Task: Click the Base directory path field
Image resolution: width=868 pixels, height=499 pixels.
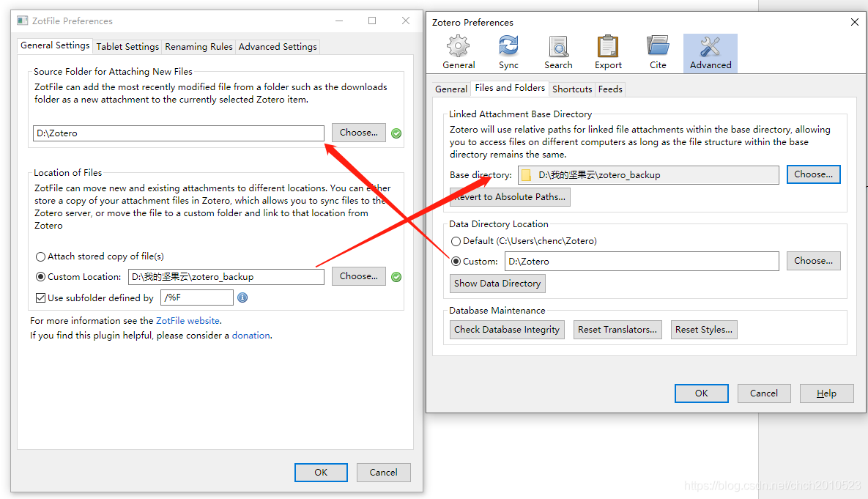Action: (648, 175)
